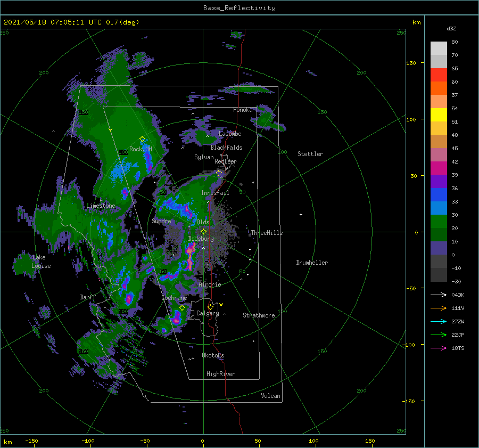
Task: Click the Limestone label
Action: [101, 206]
